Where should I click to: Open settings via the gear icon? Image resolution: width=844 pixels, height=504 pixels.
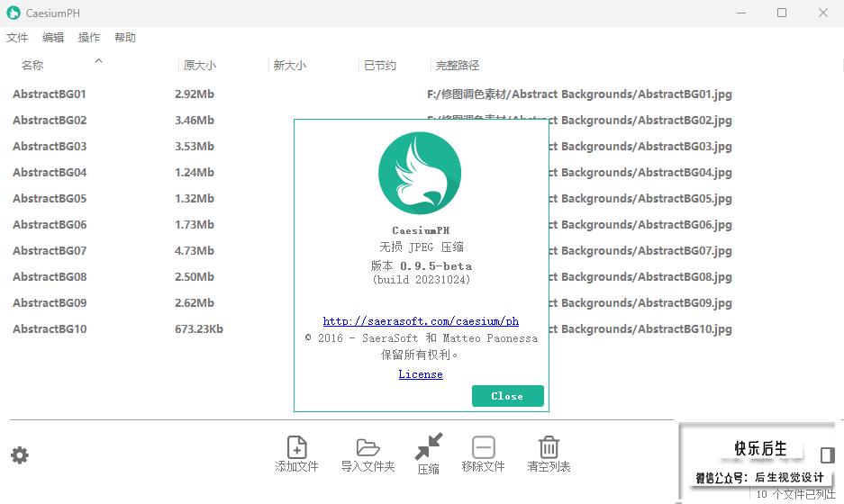pyautogui.click(x=20, y=455)
